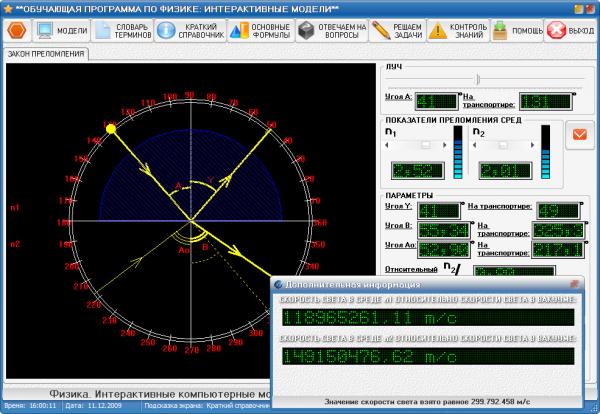The image size is (600, 414).
Task: Click the red angle B marker
Action: (x=205, y=247)
